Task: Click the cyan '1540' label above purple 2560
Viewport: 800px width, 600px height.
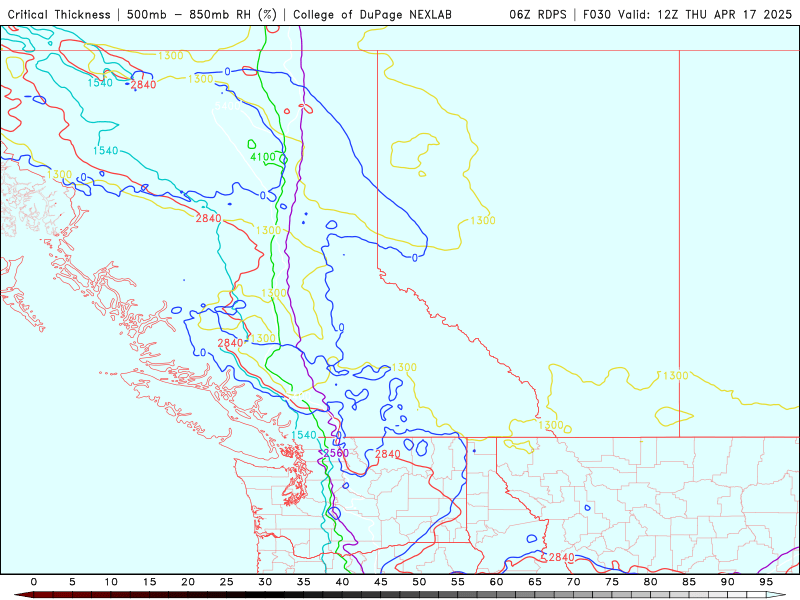Action: click(304, 435)
